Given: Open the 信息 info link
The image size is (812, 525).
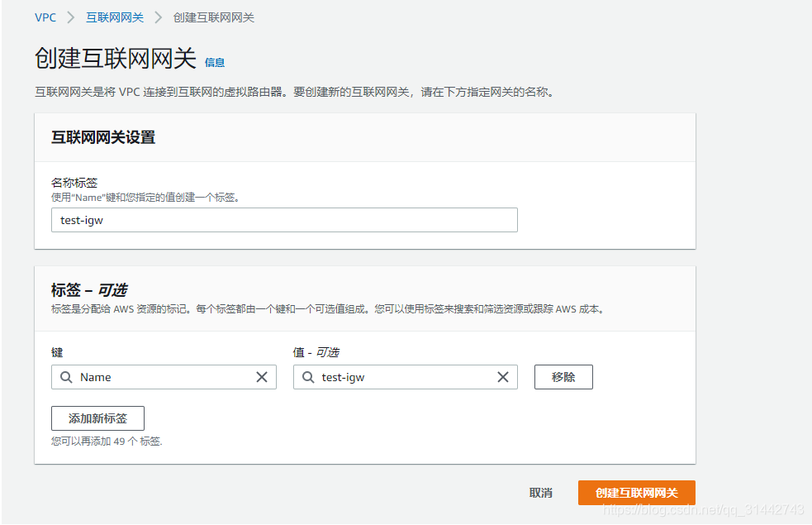Looking at the screenshot, I should tap(215, 63).
